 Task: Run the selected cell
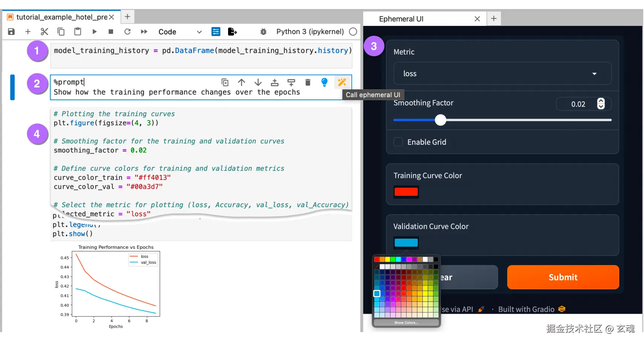point(94,32)
